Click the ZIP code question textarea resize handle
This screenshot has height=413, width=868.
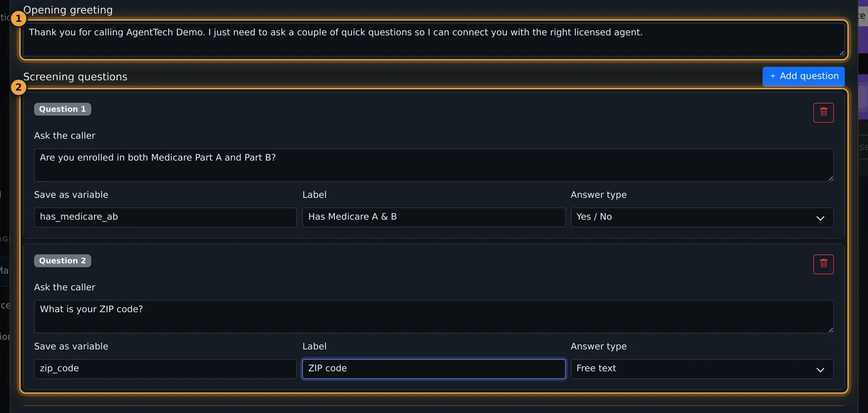(830, 330)
